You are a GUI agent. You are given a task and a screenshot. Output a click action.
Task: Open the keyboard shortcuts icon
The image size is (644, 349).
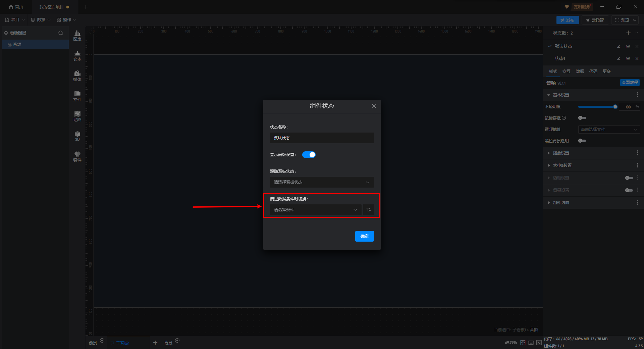click(531, 343)
